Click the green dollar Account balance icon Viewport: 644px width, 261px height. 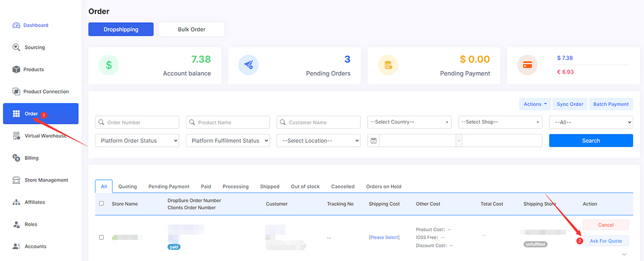[109, 65]
